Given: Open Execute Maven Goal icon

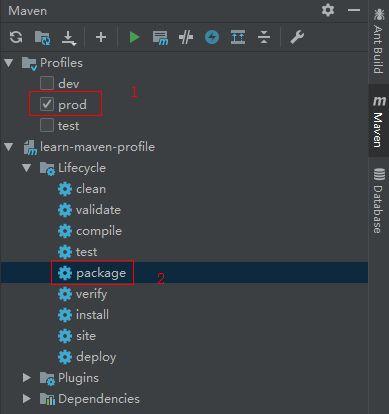Looking at the screenshot, I should click(160, 37).
